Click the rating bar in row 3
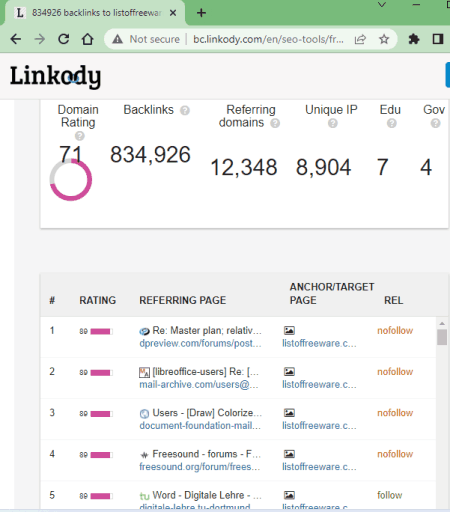The width and height of the screenshot is (450, 512). pyautogui.click(x=101, y=414)
